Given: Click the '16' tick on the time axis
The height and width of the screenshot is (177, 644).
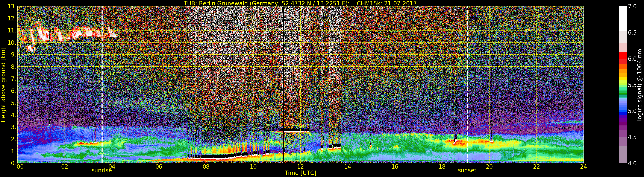Looking at the screenshot, I should 395,166.
